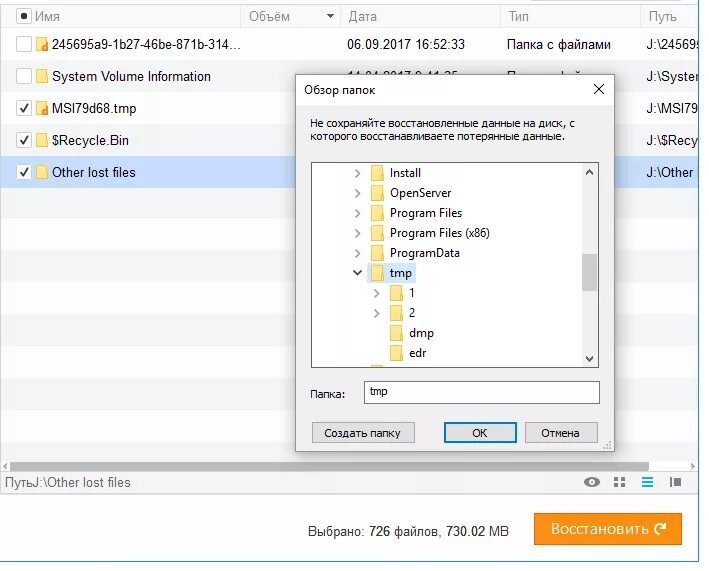Click the MSI79d68.tmp file name
The height and width of the screenshot is (571, 709).
tap(94, 108)
